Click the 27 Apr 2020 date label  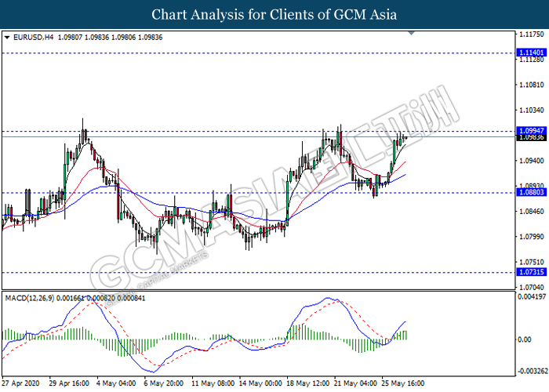(x=22, y=383)
